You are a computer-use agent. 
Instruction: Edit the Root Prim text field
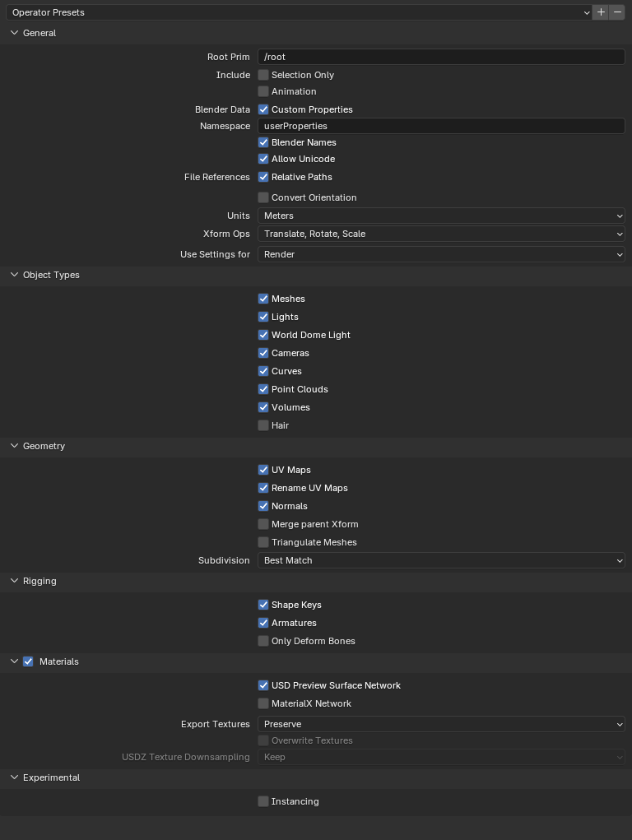click(x=441, y=57)
